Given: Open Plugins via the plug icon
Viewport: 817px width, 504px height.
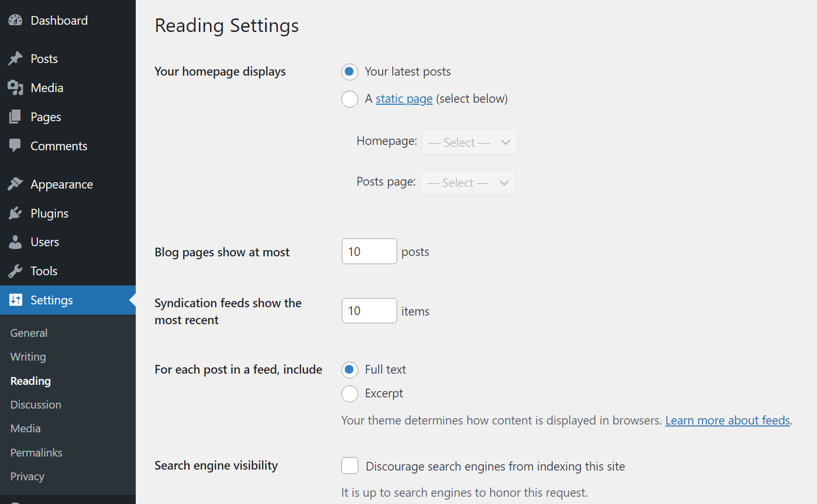Looking at the screenshot, I should coord(15,213).
